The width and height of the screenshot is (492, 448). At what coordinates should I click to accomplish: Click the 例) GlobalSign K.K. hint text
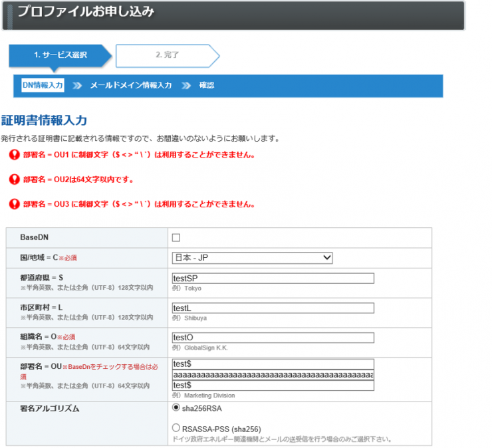[x=200, y=348]
